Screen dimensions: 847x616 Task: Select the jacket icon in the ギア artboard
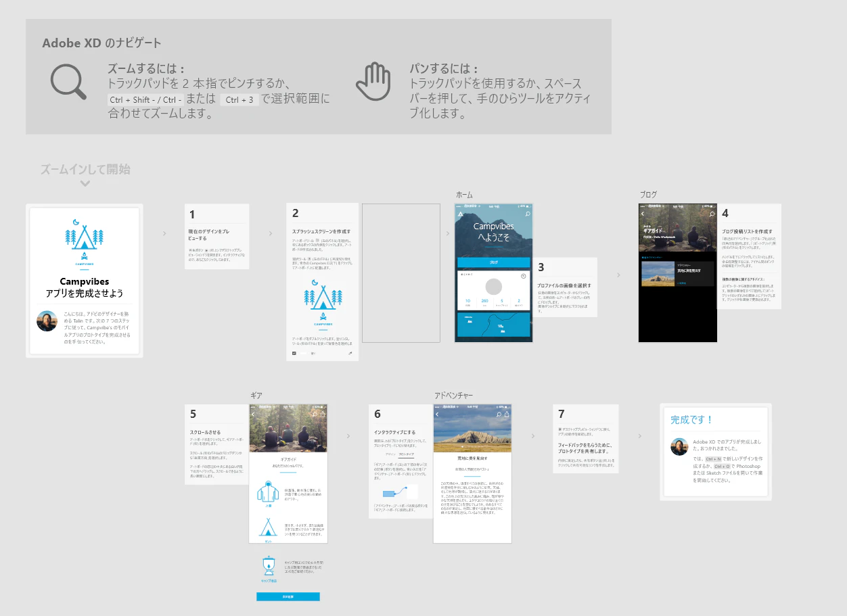[268, 492]
